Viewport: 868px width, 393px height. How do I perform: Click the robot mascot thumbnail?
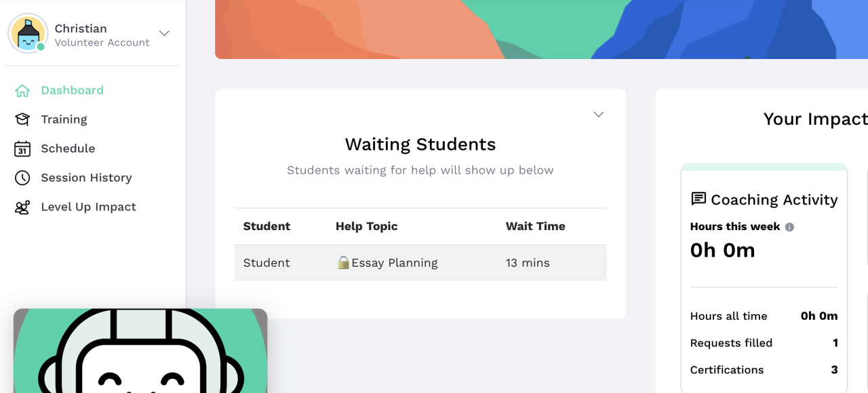(x=140, y=351)
